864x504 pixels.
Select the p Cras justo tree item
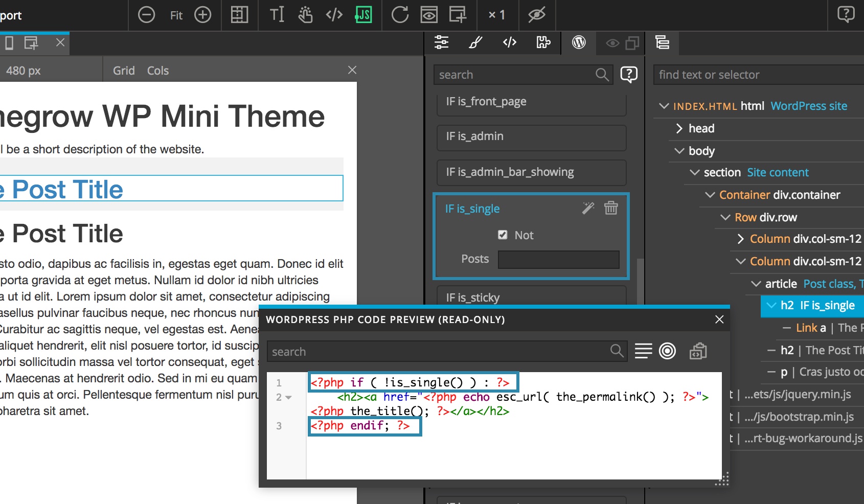[x=821, y=372]
